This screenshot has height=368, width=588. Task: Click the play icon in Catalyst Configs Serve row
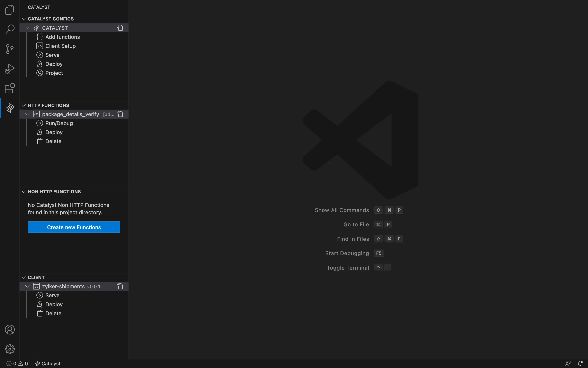tap(40, 55)
